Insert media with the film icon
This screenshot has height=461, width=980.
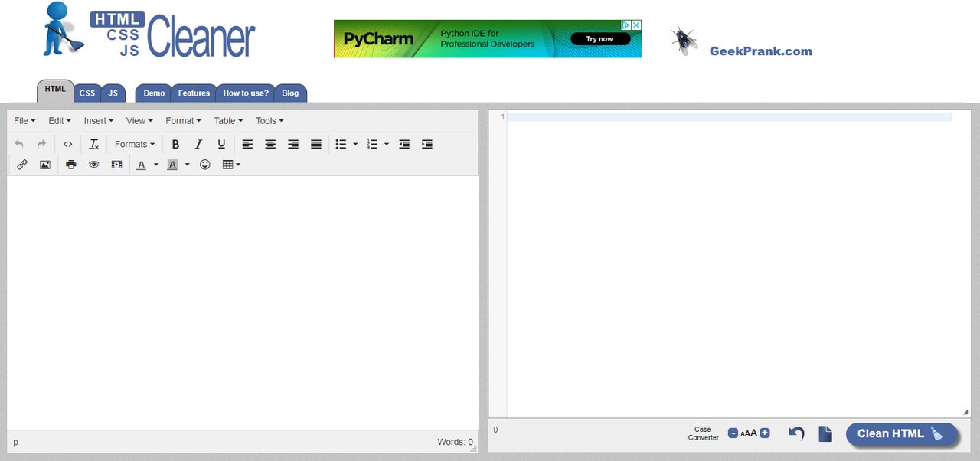pyautogui.click(x=116, y=165)
